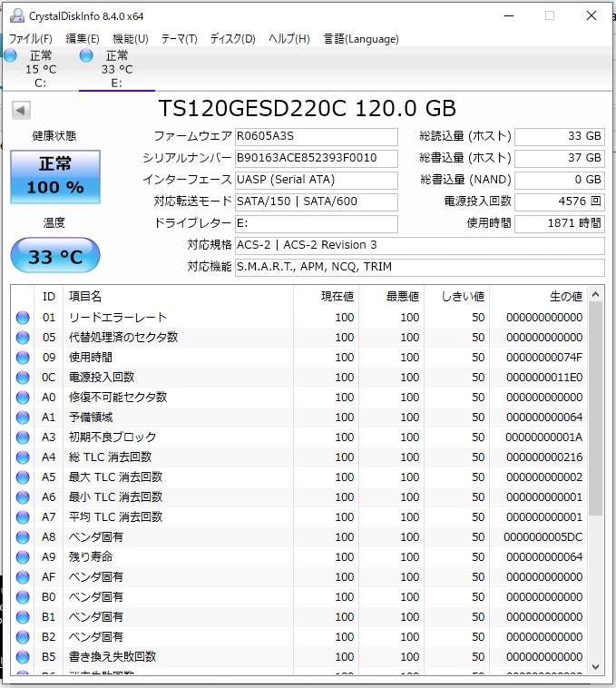This screenshot has height=688, width=616.
Task: Click scrollbar down arrow in SMART list
Action: coord(595,667)
